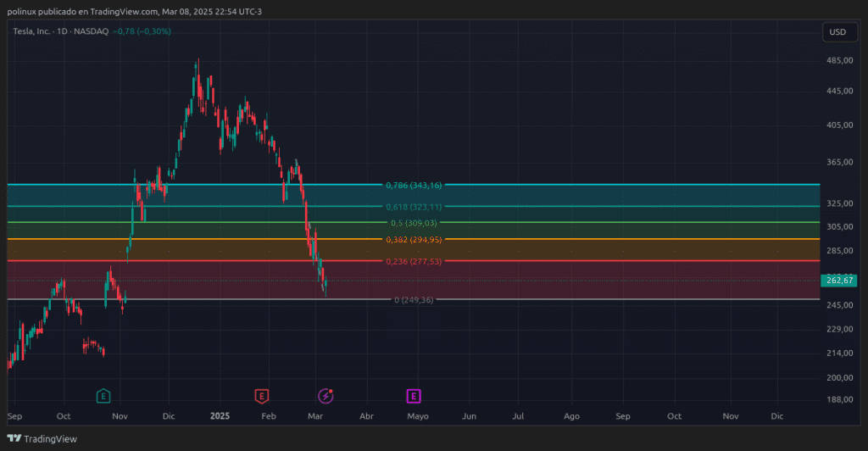Viewport: 868px width, 451px height.
Task: Click the 200,00 price axis label
Action: click(840, 378)
